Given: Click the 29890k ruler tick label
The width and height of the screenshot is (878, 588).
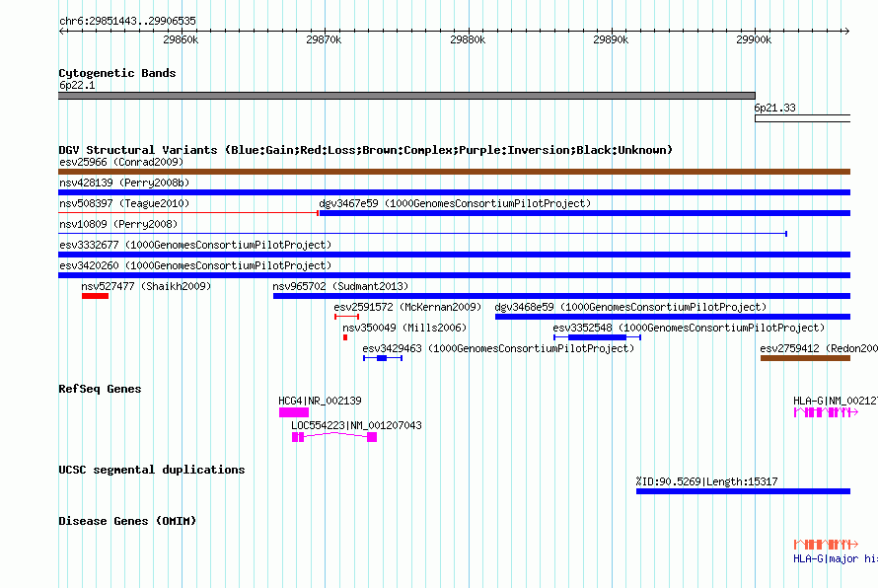Looking at the screenshot, I should pos(611,39).
